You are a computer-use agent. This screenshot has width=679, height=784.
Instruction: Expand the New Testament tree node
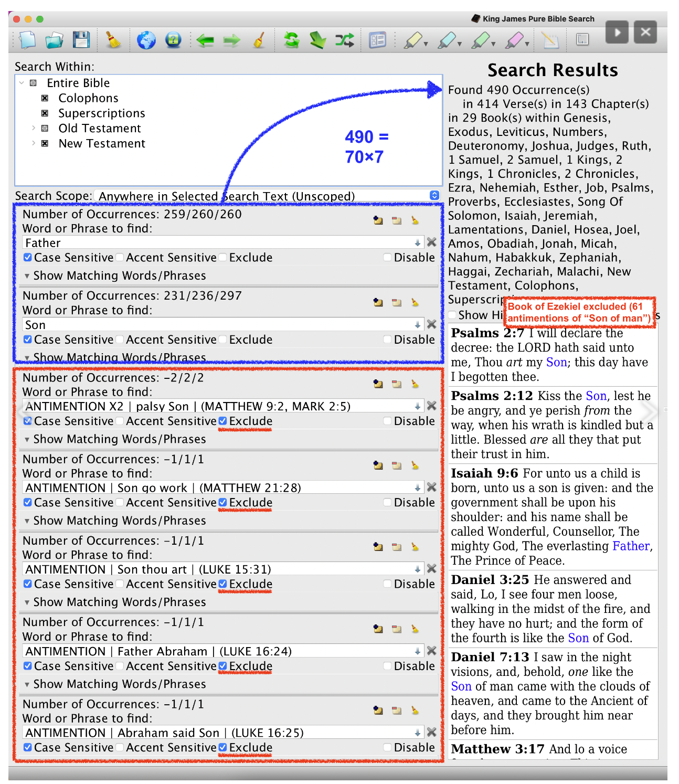point(34,143)
